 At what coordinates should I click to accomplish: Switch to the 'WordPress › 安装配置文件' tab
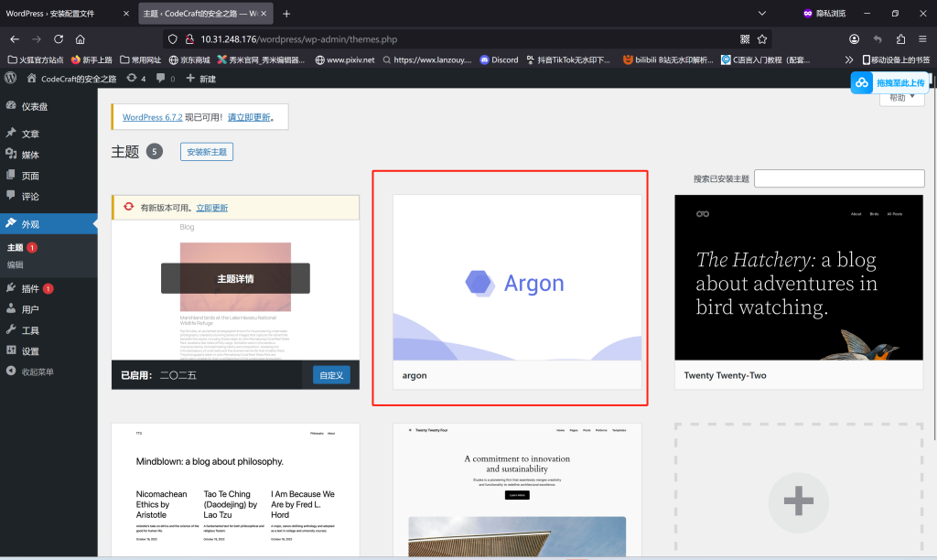click(68, 14)
